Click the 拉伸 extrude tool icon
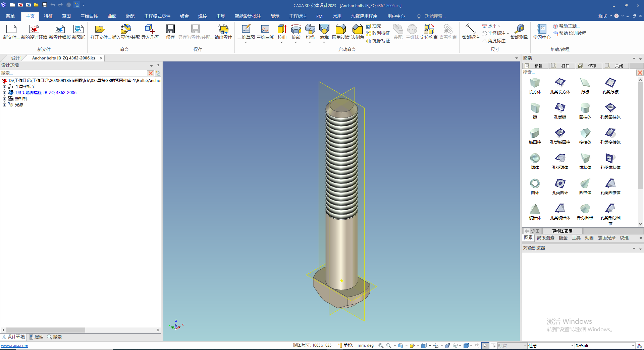644x350 pixels. (282, 30)
